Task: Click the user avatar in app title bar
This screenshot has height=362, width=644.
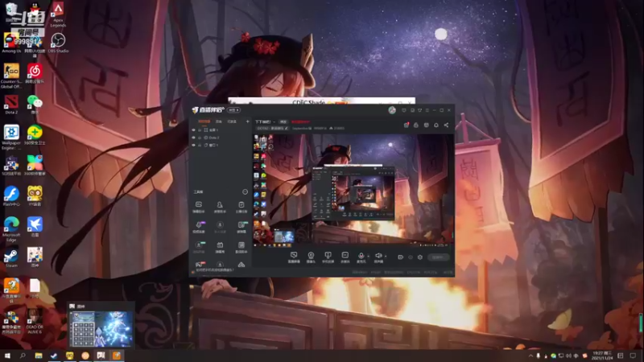Action: coord(392,110)
